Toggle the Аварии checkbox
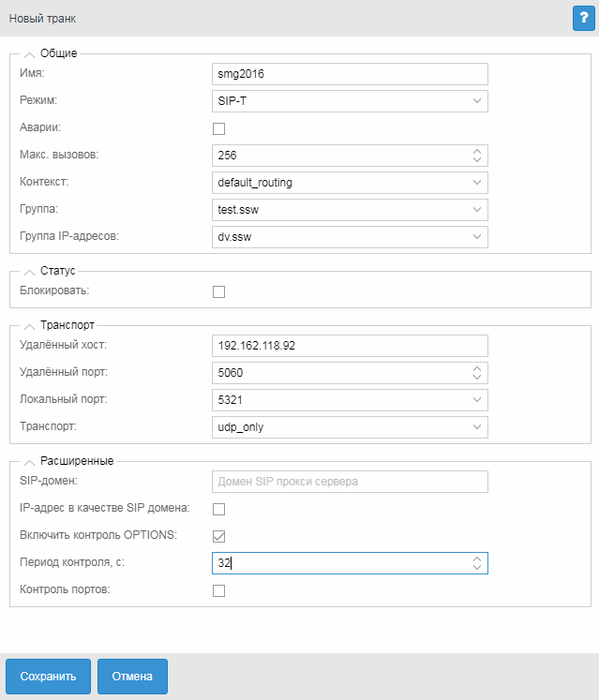The height and width of the screenshot is (700, 599). pyautogui.click(x=219, y=128)
